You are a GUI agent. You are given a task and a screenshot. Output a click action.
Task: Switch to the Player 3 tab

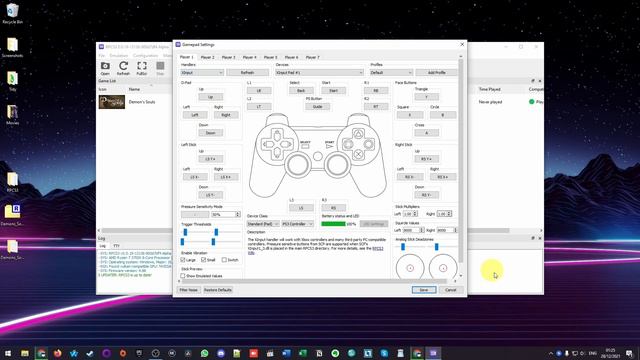(229, 57)
